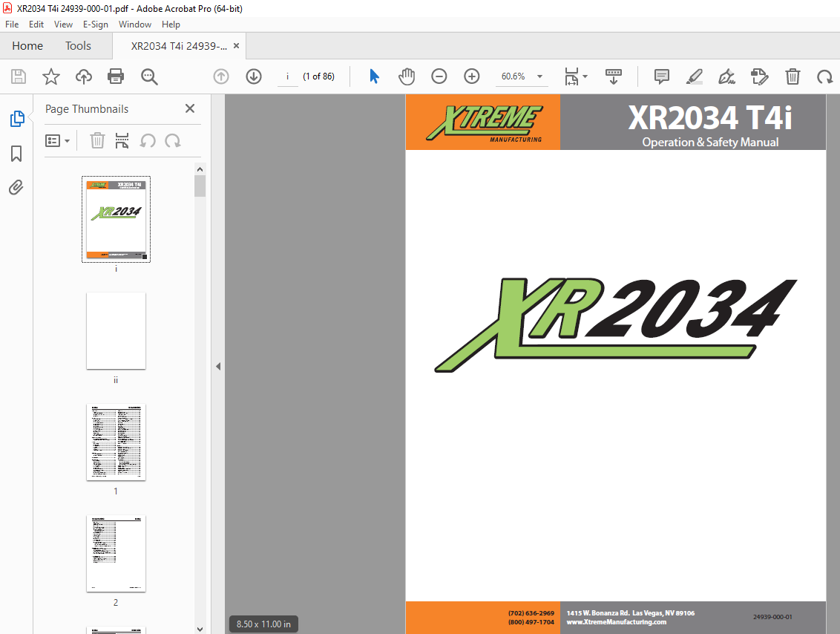This screenshot has height=634, width=840.
Task: Open the View menu
Action: pyautogui.click(x=63, y=24)
